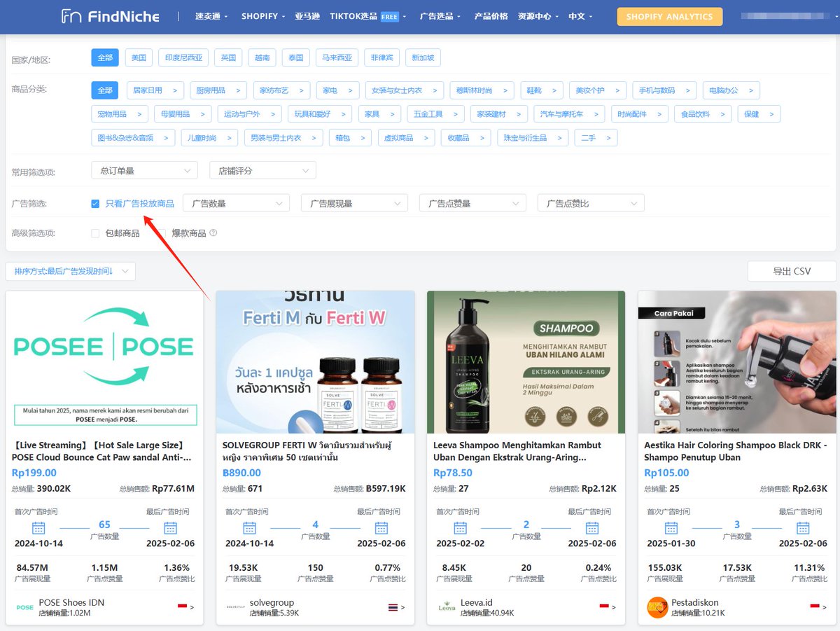Viewport: 840px width, 631px height.
Task: Click the Indonesia flag on Leeva.id row
Action: click(x=604, y=606)
